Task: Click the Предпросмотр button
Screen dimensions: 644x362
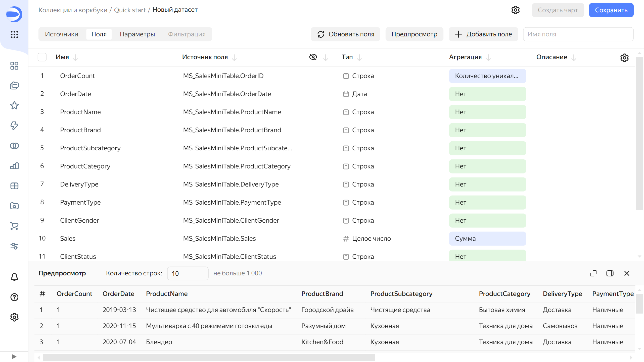Action: point(415,34)
